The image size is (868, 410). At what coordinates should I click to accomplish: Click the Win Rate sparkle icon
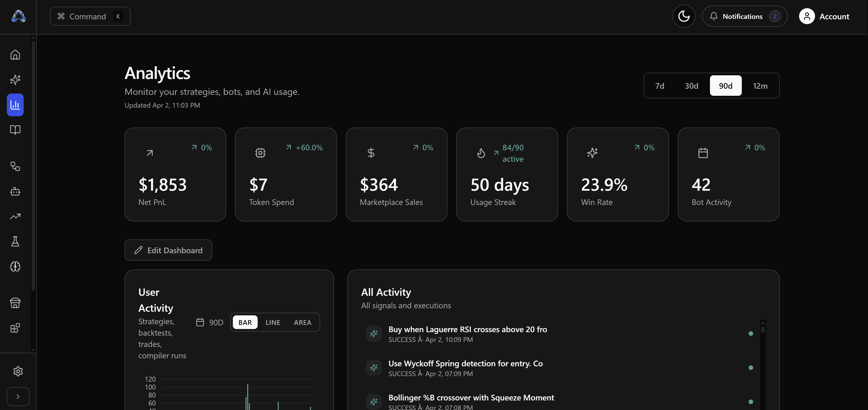[592, 153]
